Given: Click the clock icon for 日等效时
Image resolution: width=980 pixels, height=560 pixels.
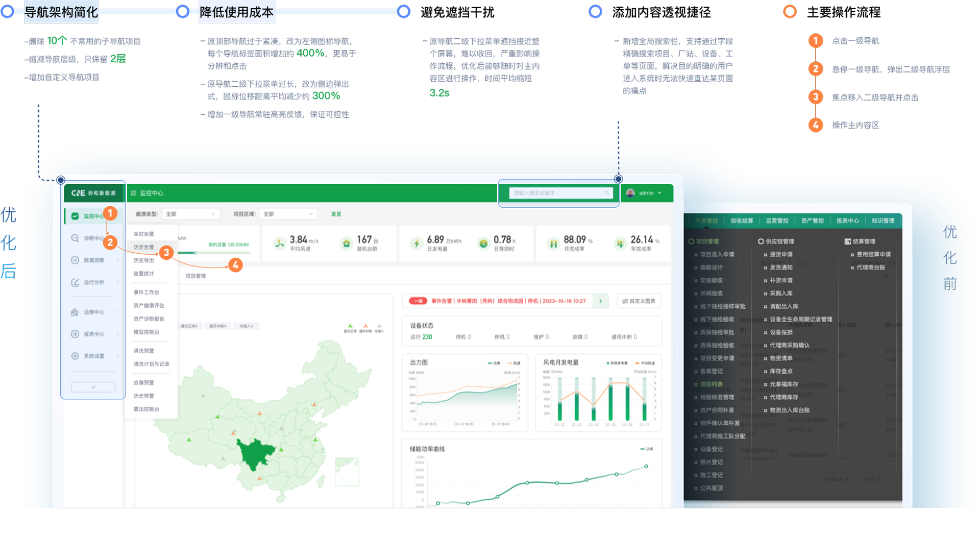Looking at the screenshot, I should click(483, 244).
